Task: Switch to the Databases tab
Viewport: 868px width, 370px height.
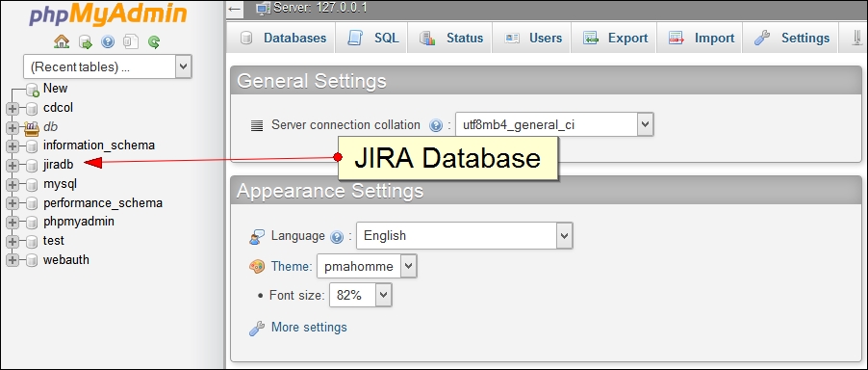Action: click(x=282, y=38)
